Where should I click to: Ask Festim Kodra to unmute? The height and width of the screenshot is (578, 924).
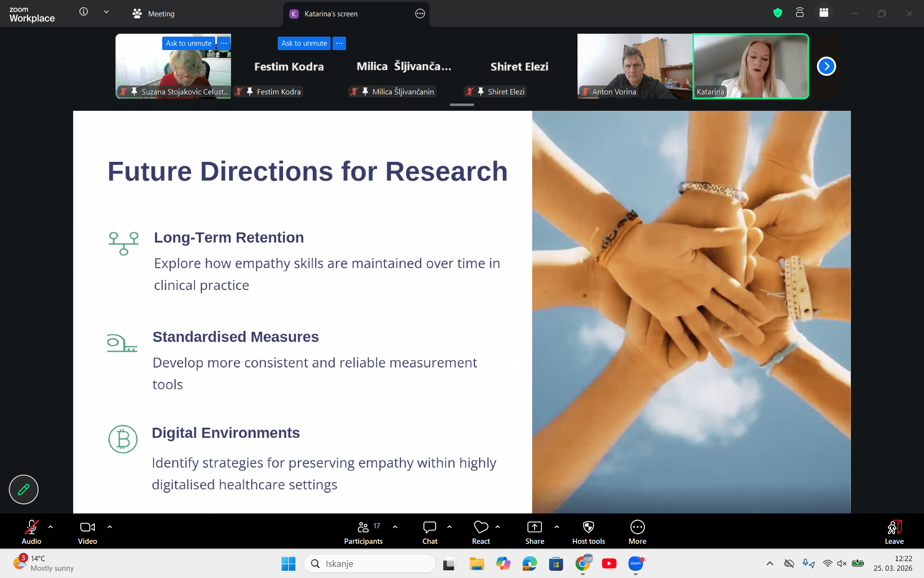pyautogui.click(x=304, y=43)
